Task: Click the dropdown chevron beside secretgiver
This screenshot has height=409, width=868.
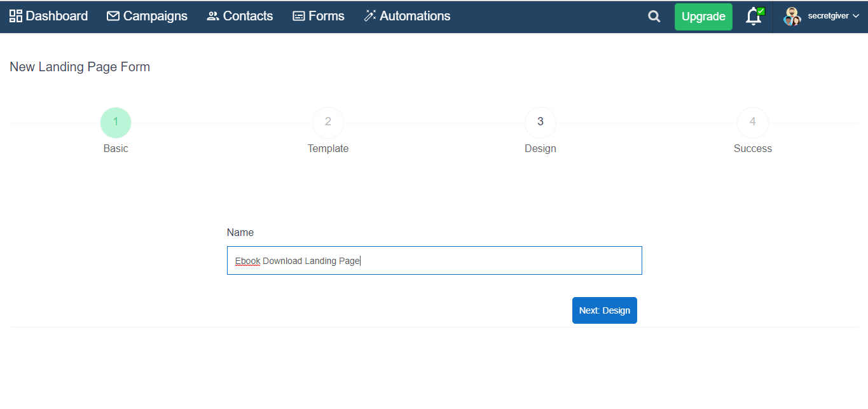Action: tap(855, 17)
